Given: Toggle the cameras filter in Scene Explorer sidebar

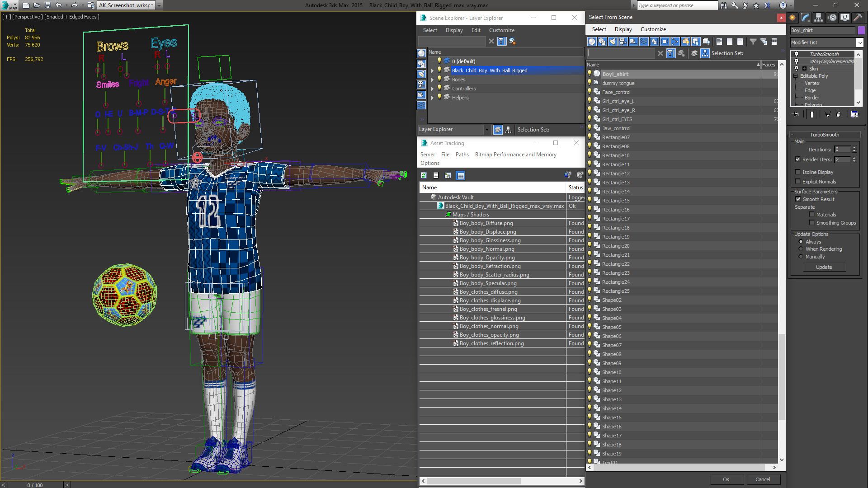Looking at the screenshot, I should [x=421, y=84].
